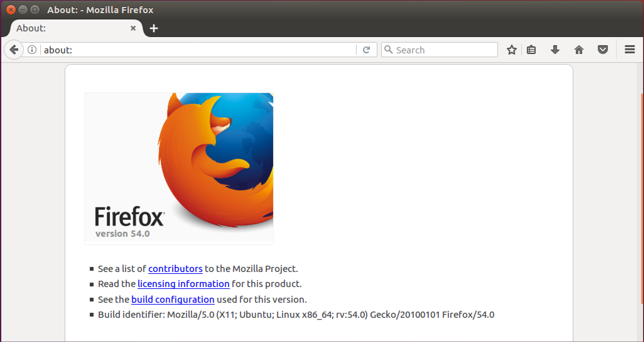Open the contributors link

point(175,269)
